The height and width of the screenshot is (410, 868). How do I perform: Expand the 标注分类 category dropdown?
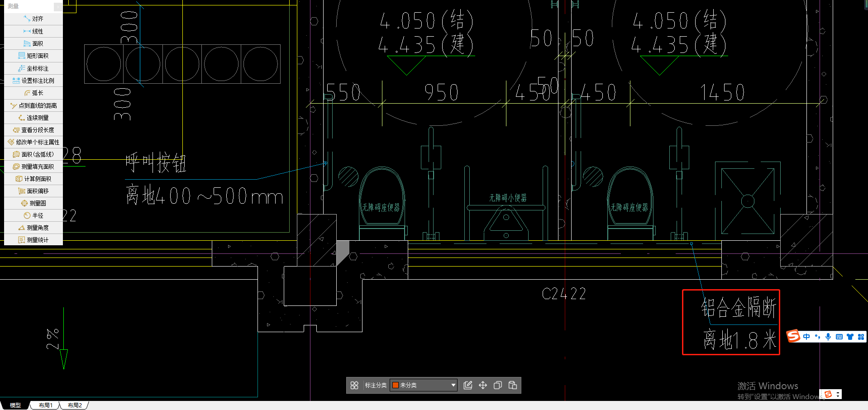click(x=424, y=385)
